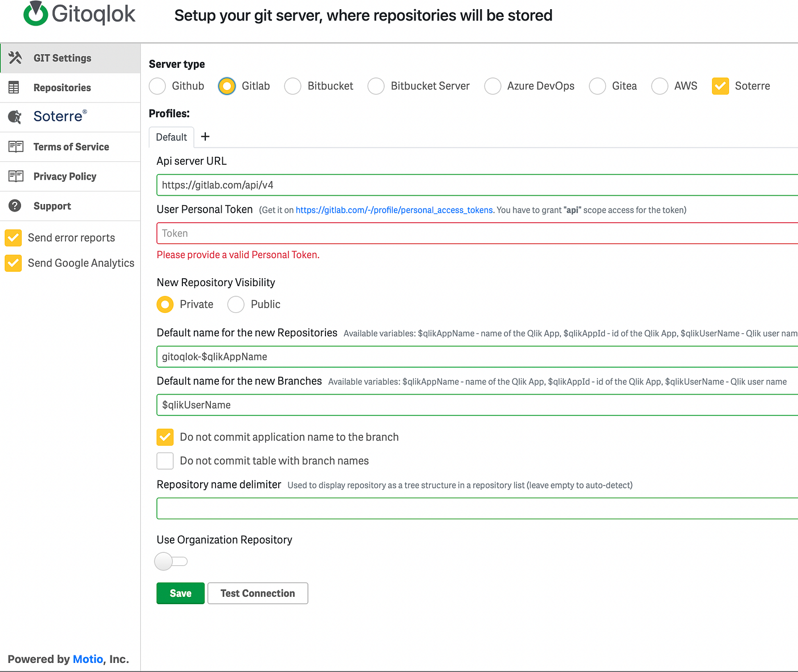The height and width of the screenshot is (672, 798).
Task: Toggle Send Google Analytics checkbox
Action: pos(13,263)
